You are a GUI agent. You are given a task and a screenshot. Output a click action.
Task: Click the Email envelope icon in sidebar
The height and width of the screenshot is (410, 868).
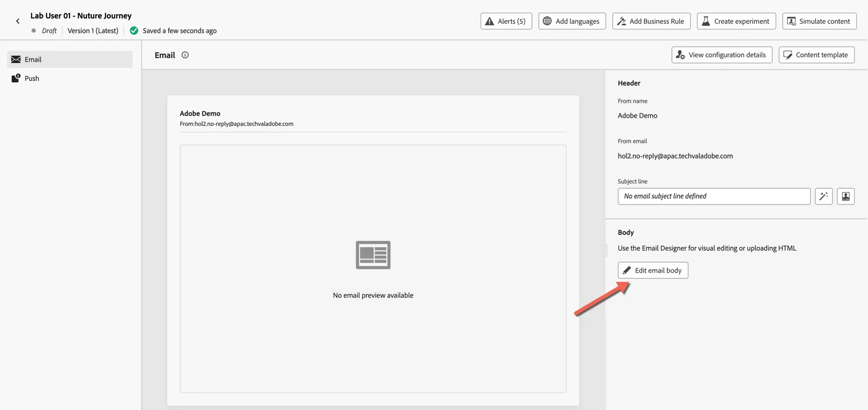point(16,59)
